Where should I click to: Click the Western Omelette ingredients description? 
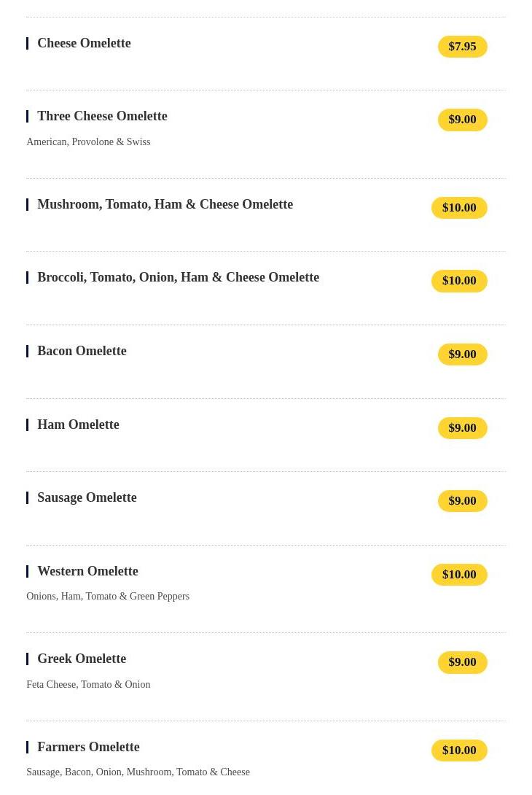(108, 597)
